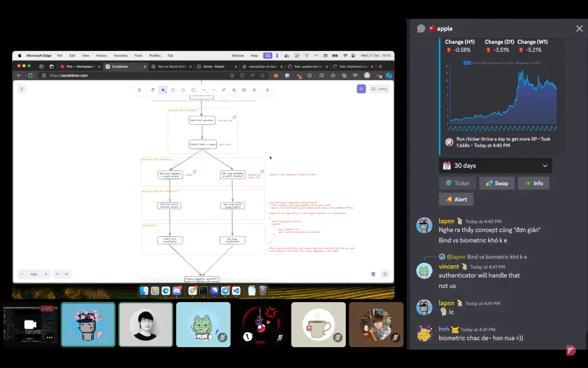
Task: Select the Excalidraw eraser tool
Action: pos(254,90)
